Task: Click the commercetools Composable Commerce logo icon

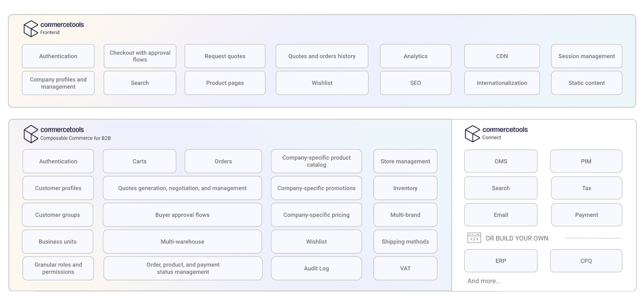Action: tap(30, 133)
